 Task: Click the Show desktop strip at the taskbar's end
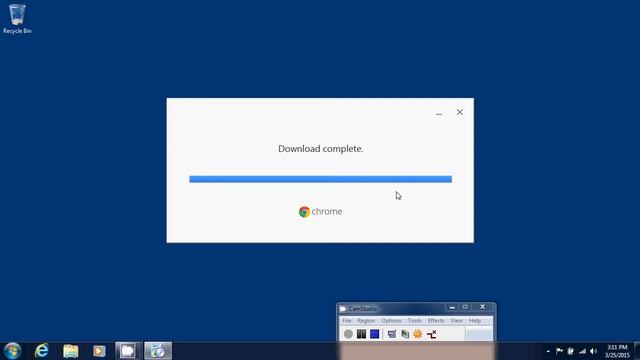[x=637, y=351]
